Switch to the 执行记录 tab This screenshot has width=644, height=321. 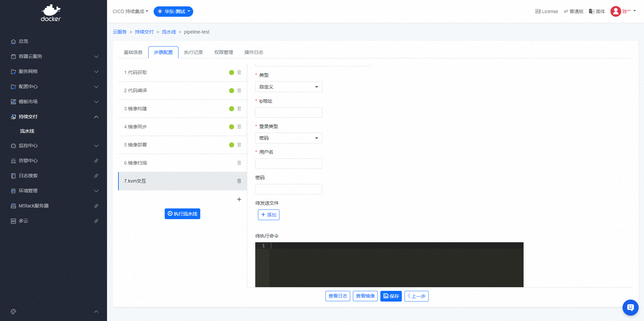pyautogui.click(x=194, y=52)
